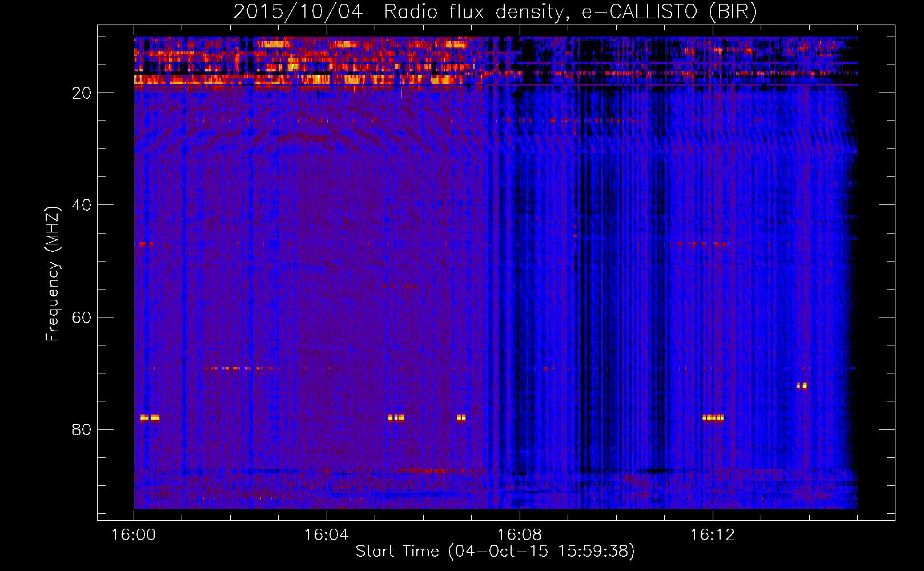Screen dimensions: 924x571
Task: Click the 16:08 time tick label
Action: point(520,534)
